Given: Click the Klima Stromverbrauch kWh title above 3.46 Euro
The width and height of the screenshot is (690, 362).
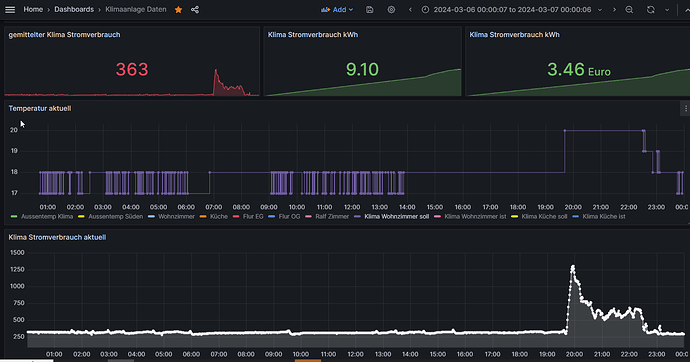Looking at the screenshot, I should [x=514, y=35].
